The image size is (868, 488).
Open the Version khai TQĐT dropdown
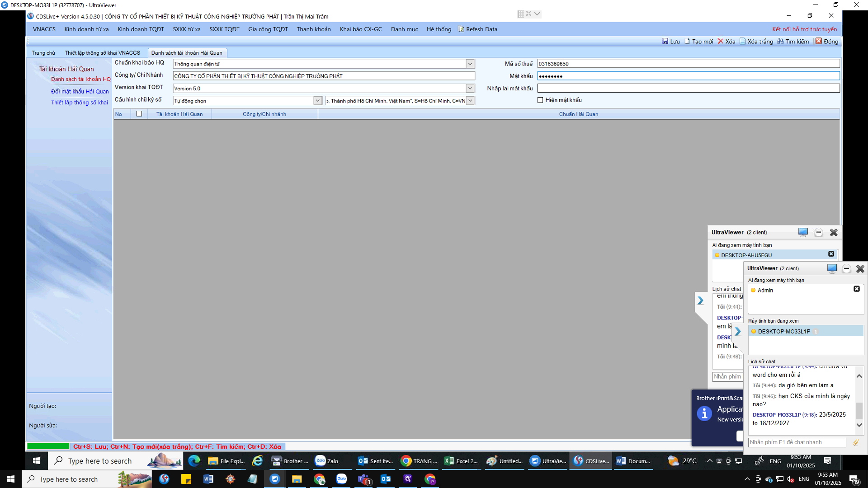pyautogui.click(x=470, y=88)
